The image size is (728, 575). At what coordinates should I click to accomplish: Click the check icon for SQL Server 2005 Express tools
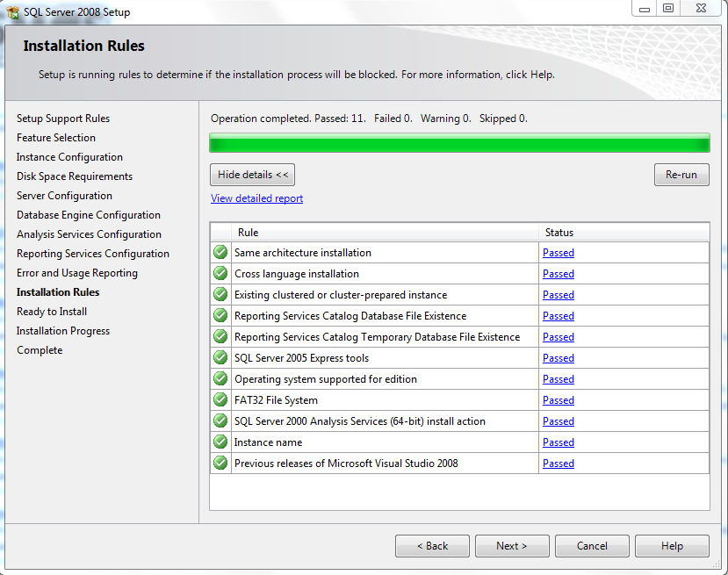point(220,358)
